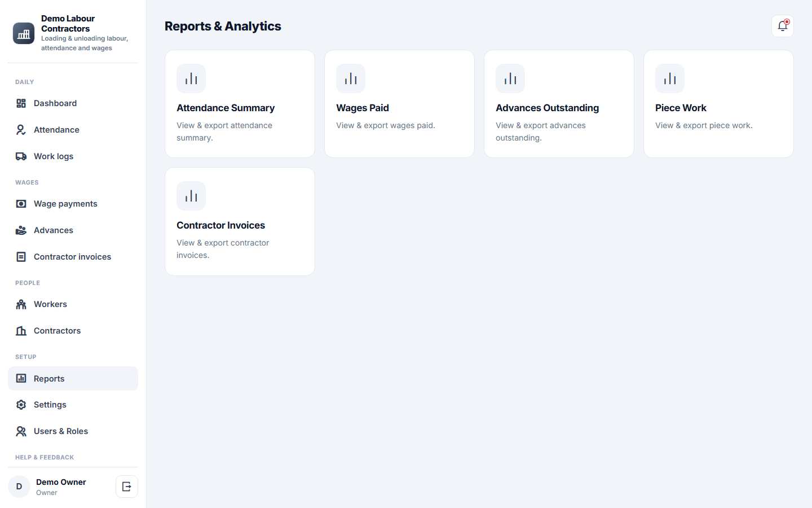Click the Workers group icon

coord(21,304)
